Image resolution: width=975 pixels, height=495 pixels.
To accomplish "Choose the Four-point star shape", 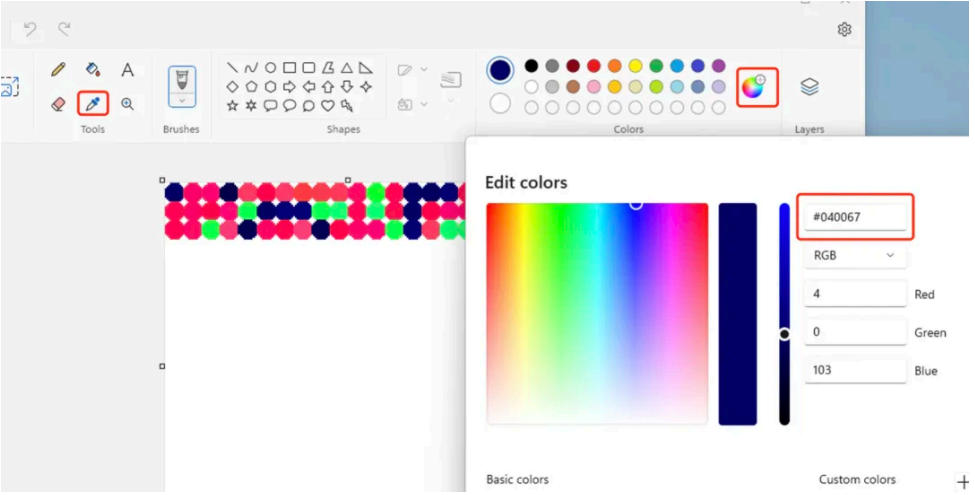I will pos(366,86).
